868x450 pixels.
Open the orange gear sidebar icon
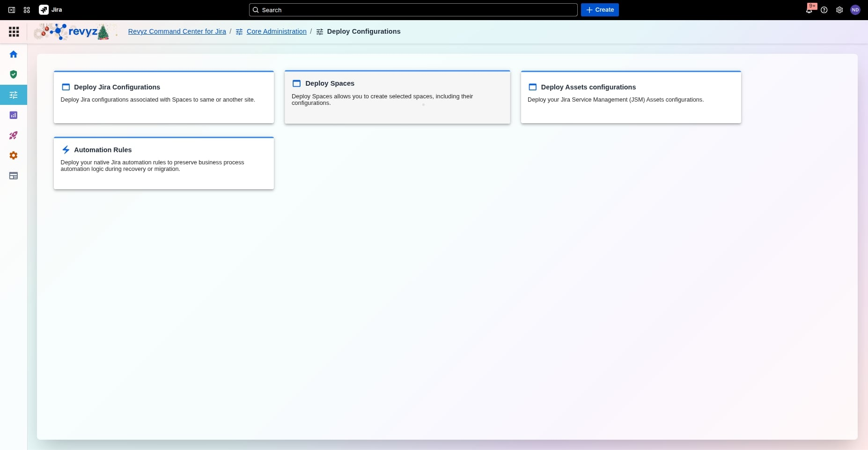14,155
